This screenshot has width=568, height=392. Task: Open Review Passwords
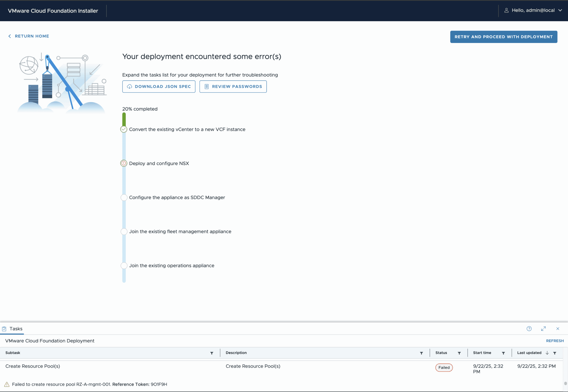tap(233, 86)
